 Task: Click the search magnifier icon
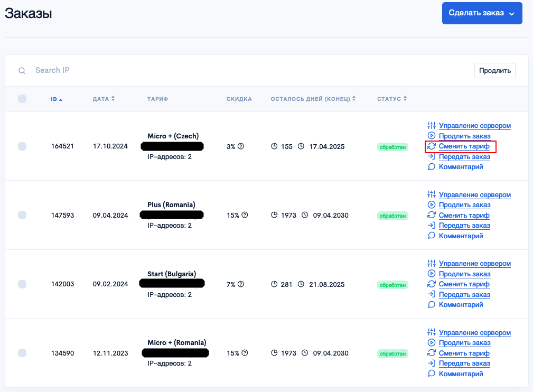click(x=22, y=71)
